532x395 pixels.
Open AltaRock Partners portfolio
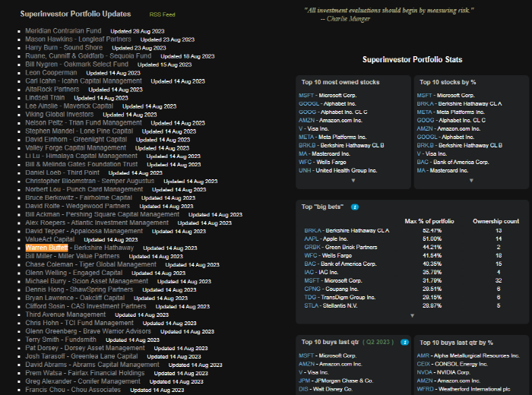click(x=52, y=89)
